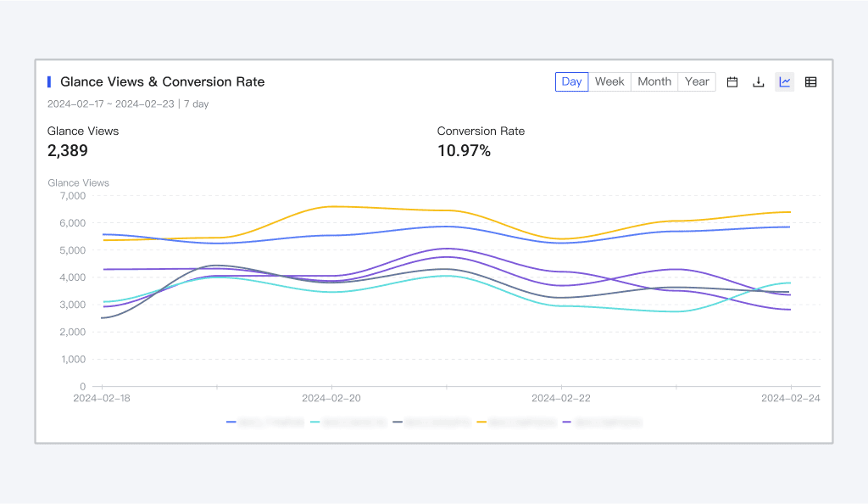This screenshot has height=504, width=868.
Task: Toggle the blue series legend item
Action: (x=264, y=422)
